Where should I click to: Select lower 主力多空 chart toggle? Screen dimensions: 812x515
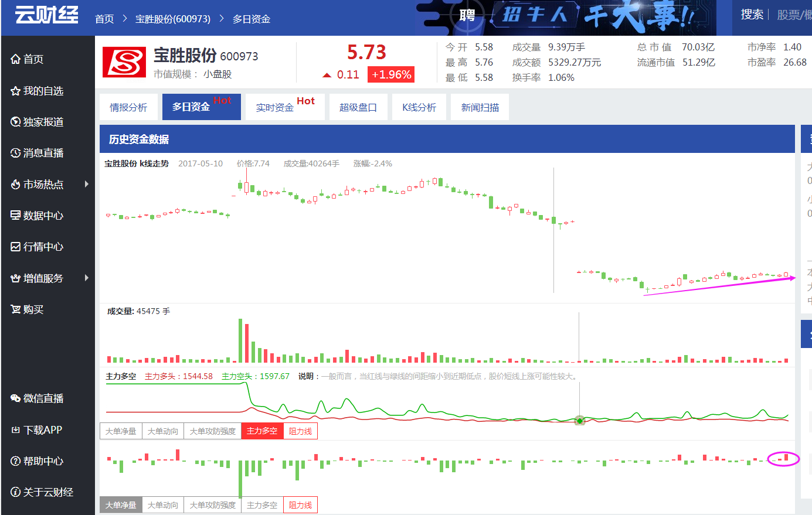[x=262, y=505]
